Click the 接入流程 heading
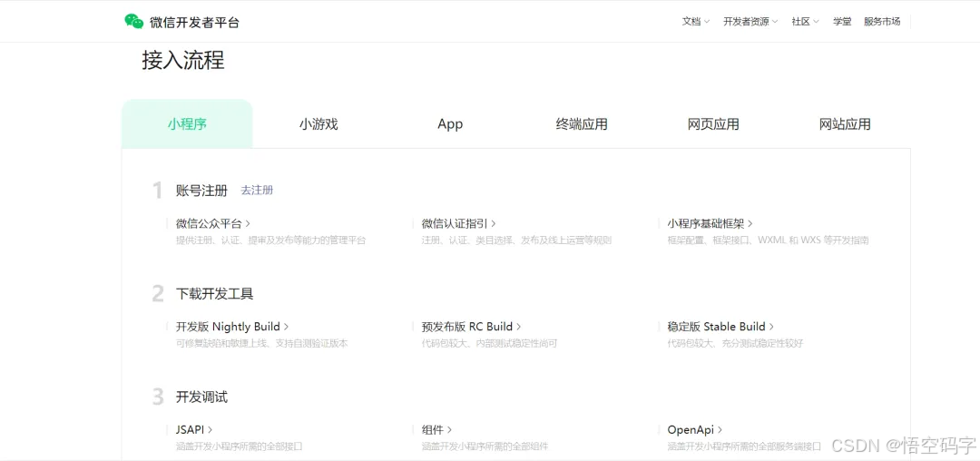Screen dimensions: 980x461 click(x=183, y=61)
